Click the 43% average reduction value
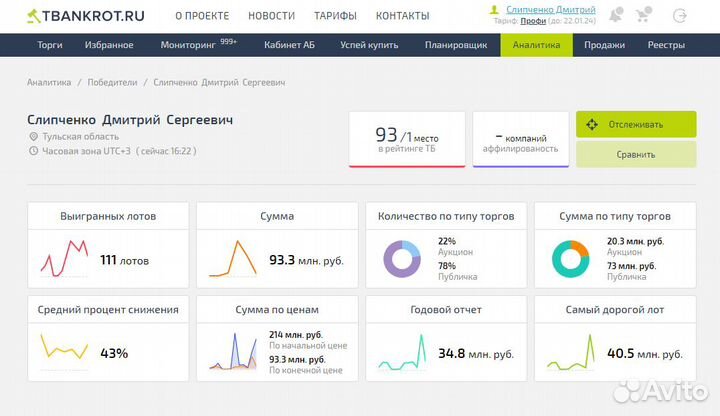The width and height of the screenshot is (720, 416). coord(114,354)
